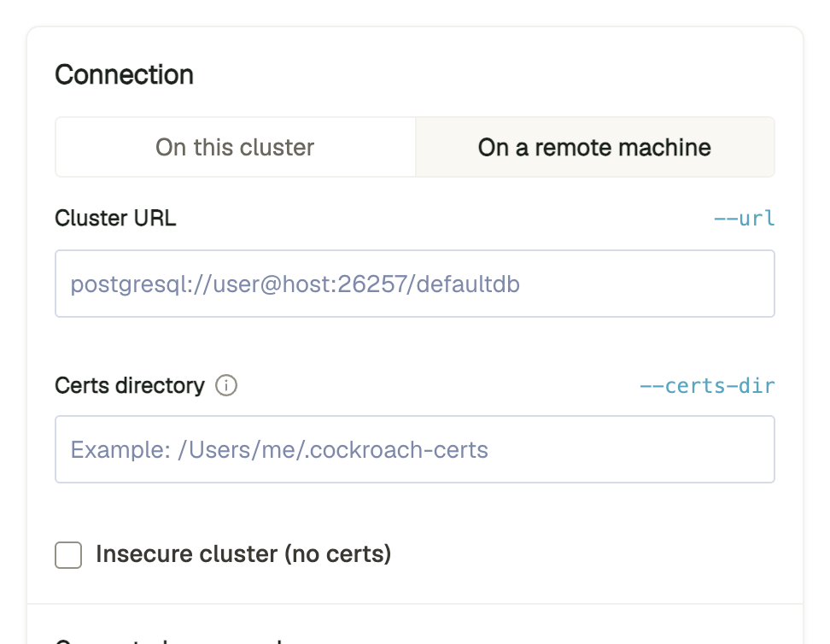Click the Insecure cluster (no certs) label
The image size is (830, 644).
(243, 554)
